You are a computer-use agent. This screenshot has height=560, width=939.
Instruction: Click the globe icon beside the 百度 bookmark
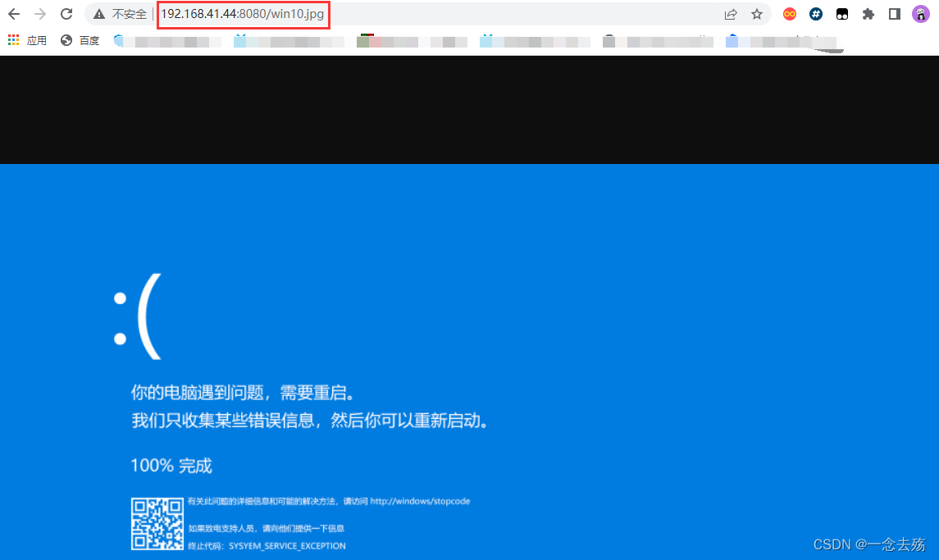[66, 40]
